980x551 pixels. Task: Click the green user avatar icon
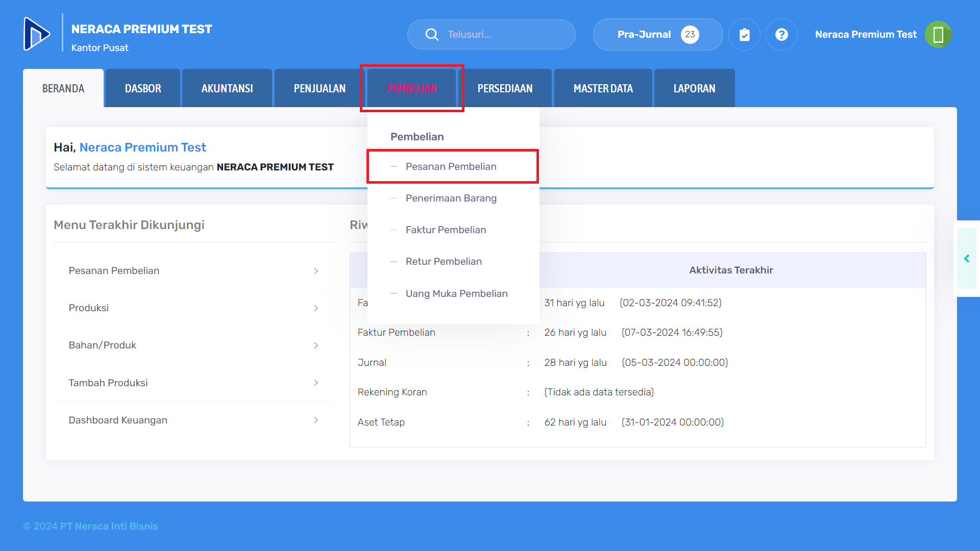pos(938,34)
